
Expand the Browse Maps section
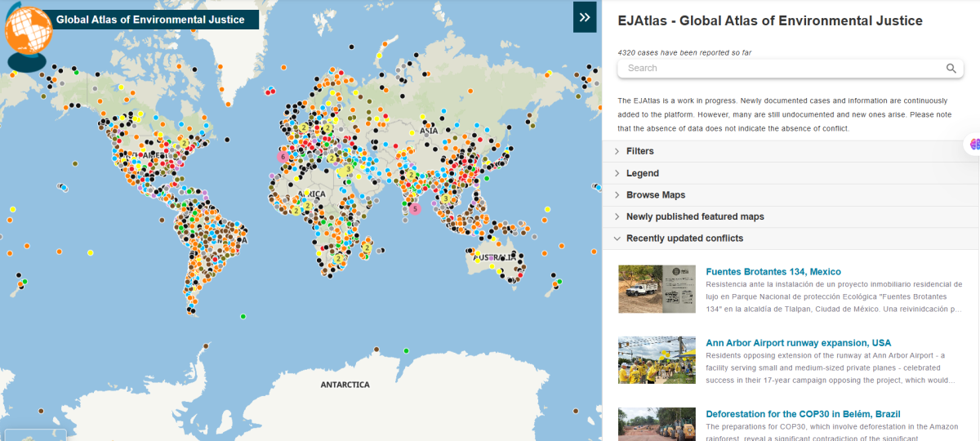coord(655,195)
